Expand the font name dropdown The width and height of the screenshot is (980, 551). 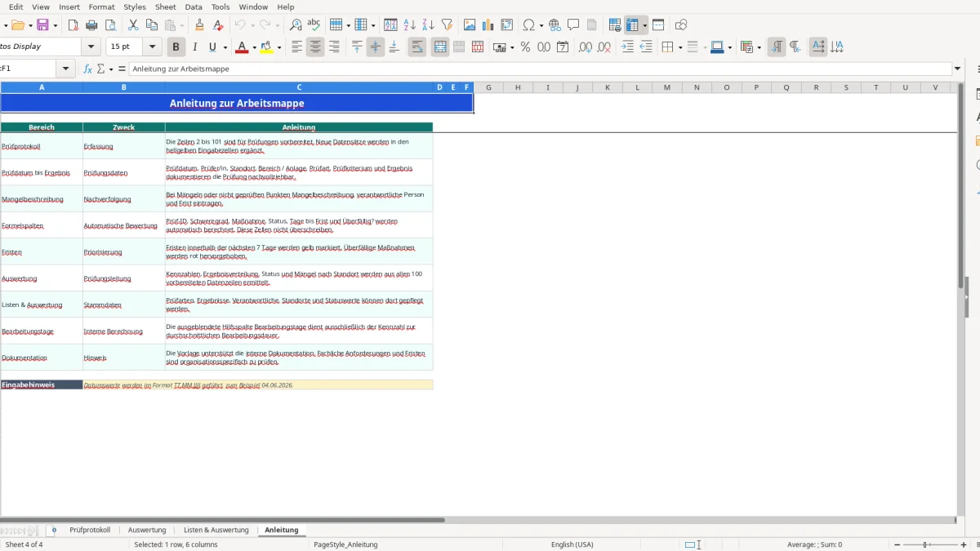point(91,47)
